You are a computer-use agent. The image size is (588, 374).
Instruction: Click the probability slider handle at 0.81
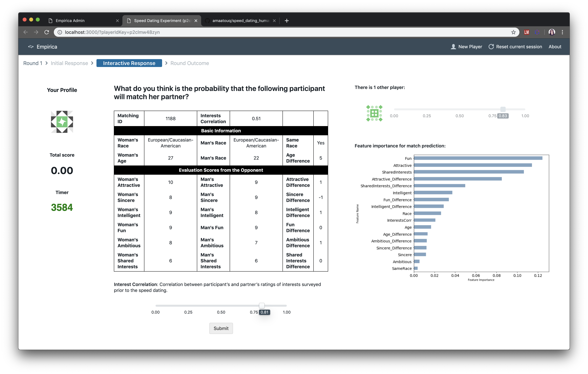pyautogui.click(x=262, y=306)
